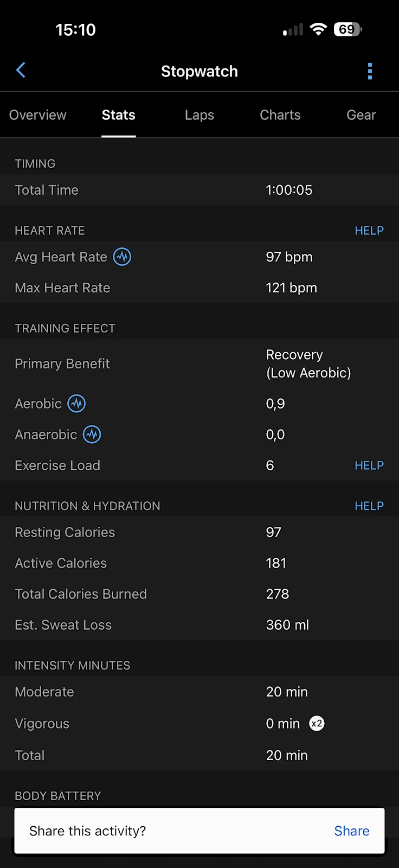Switch to the Overview tab
The width and height of the screenshot is (399, 868).
[38, 115]
